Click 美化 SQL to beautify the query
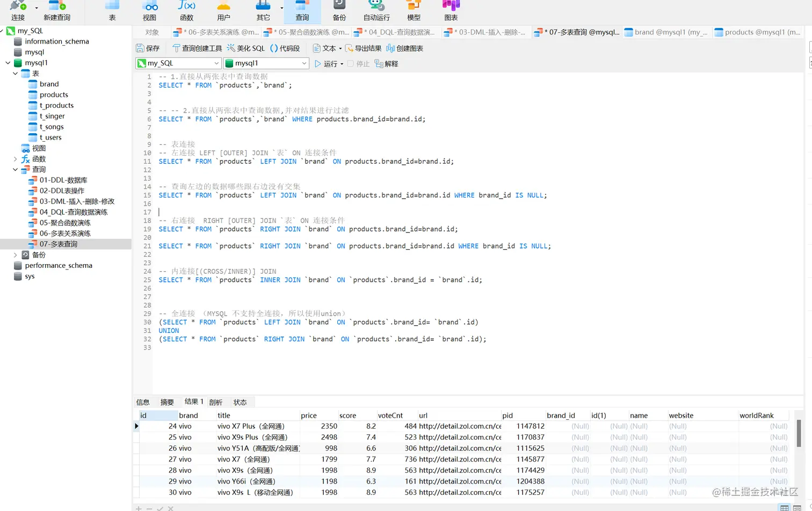Screen dimensions: 812x511 pos(246,48)
